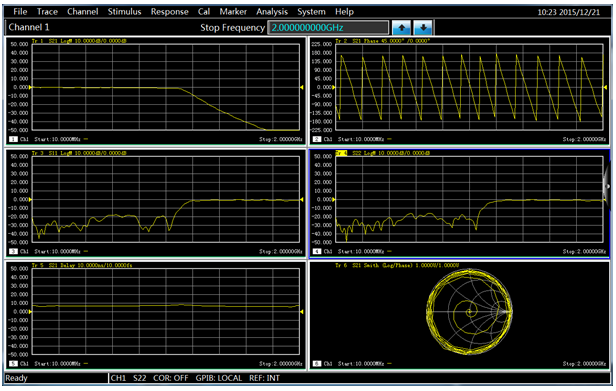Click the up arrow frequency stepper
Image resolution: width=616 pixels, height=391 pixels.
(402, 28)
